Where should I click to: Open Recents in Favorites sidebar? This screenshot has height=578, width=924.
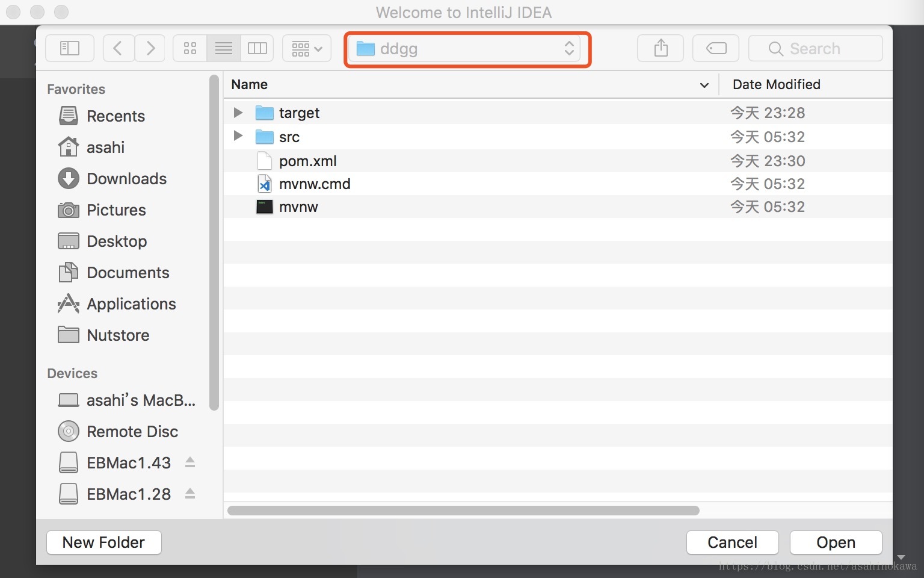click(115, 116)
